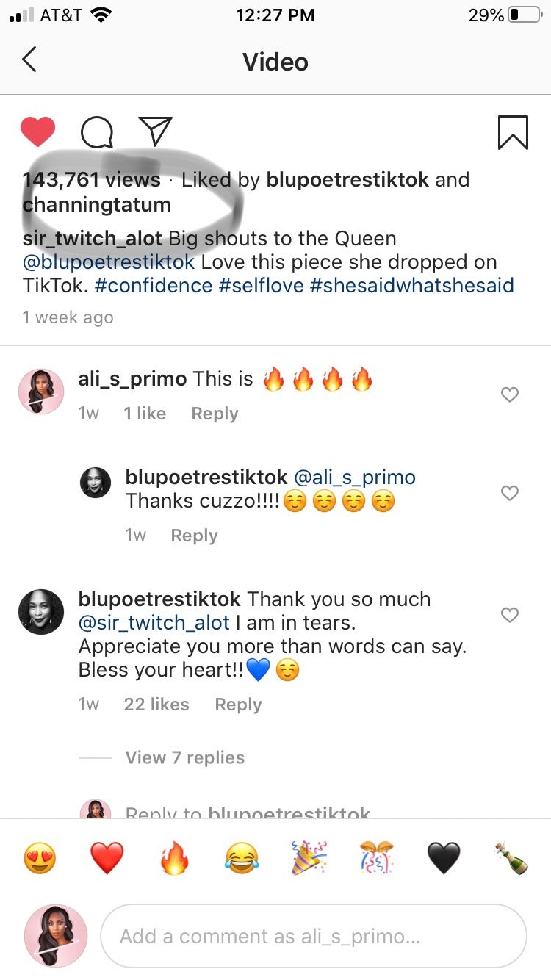The width and height of the screenshot is (551, 980).
Task: Unlike the post with red heart
Action: click(x=37, y=132)
